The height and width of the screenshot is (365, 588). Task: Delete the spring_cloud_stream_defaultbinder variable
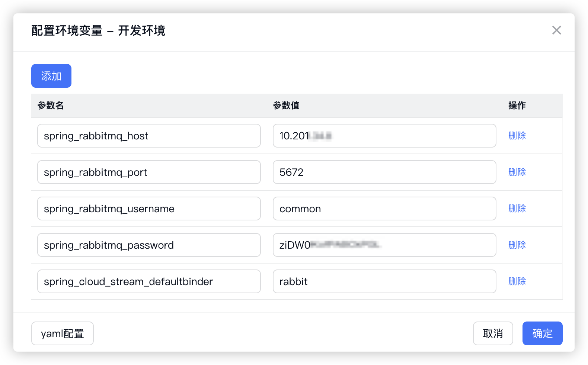coord(517,281)
